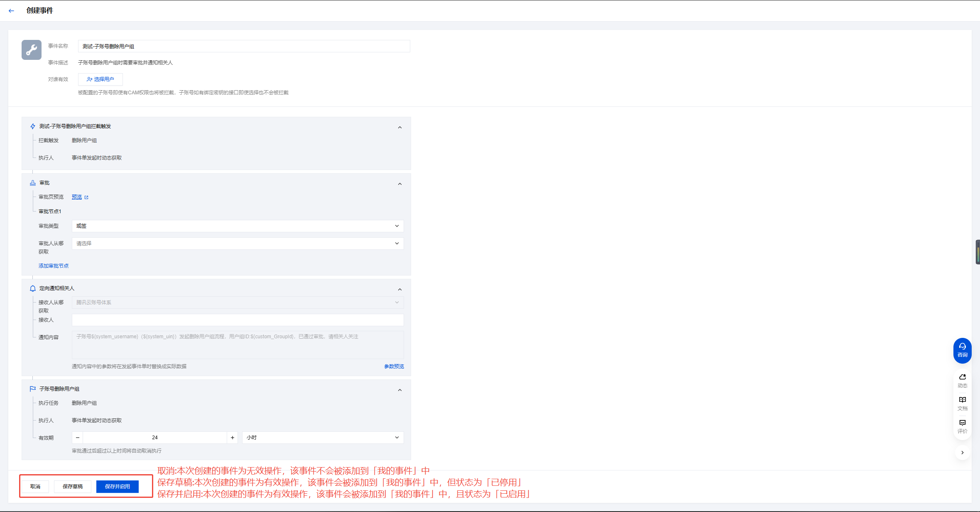The height and width of the screenshot is (512, 980).
Task: Collapse the 拦截触发 trigger section
Action: coord(399,128)
